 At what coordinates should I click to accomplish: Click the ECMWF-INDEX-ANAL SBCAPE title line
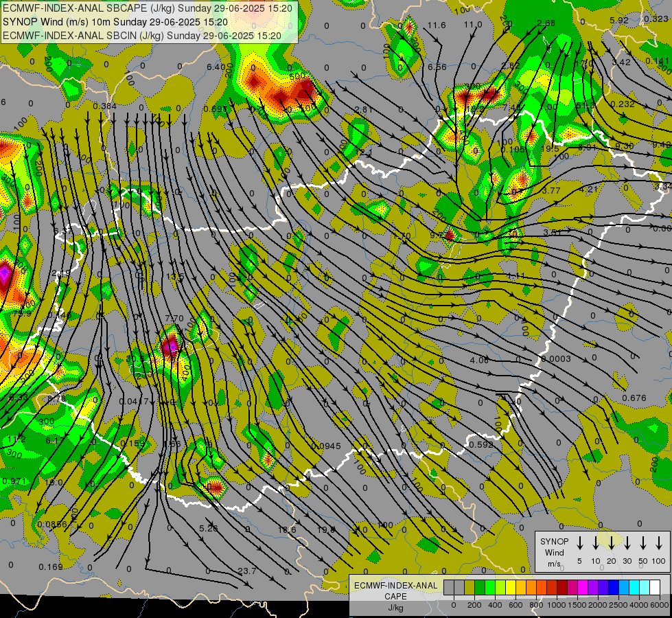[148, 8]
